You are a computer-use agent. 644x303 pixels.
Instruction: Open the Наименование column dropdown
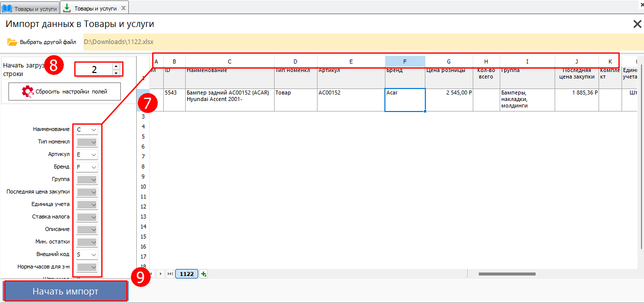94,129
